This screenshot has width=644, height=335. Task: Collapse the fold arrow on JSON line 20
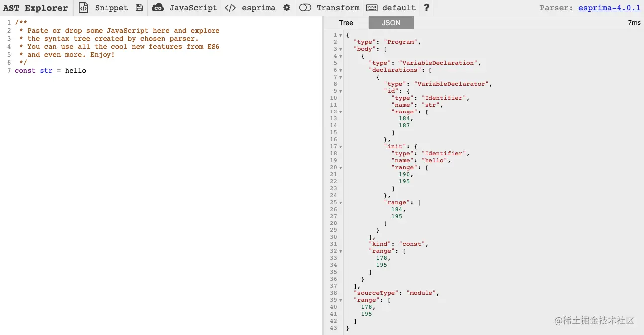(340, 168)
